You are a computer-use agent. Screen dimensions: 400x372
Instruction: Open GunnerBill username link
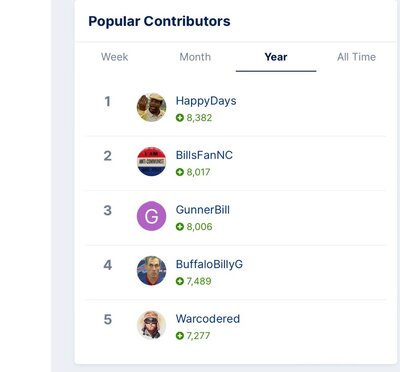203,210
